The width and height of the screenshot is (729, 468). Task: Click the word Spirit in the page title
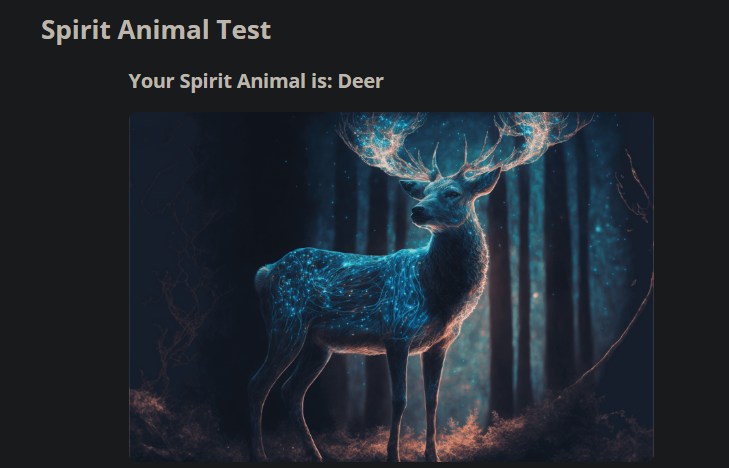[76, 31]
